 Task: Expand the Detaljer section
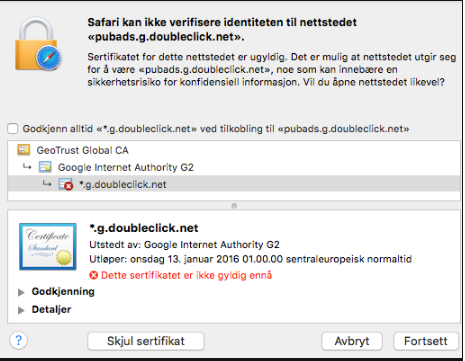pyautogui.click(x=21, y=310)
